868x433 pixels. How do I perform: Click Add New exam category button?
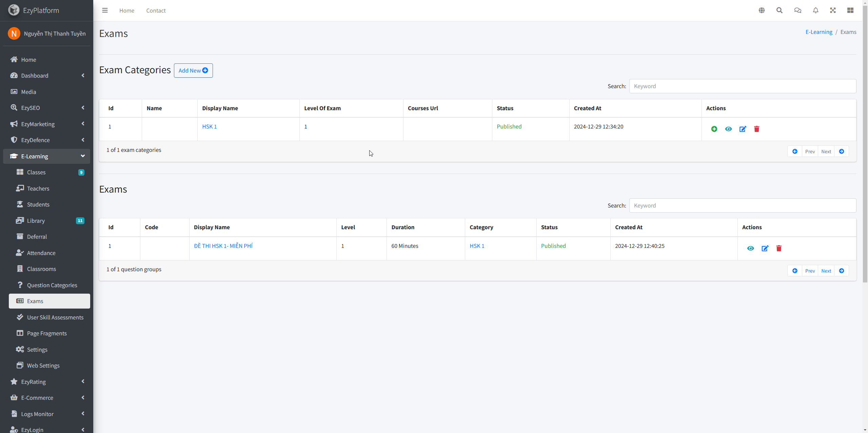[x=193, y=71]
